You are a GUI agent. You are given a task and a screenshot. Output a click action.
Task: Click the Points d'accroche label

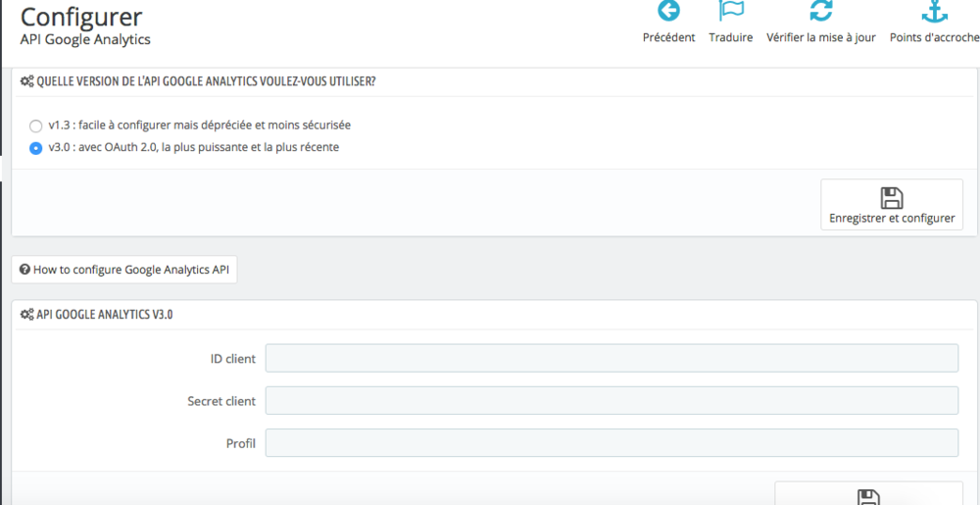934,37
